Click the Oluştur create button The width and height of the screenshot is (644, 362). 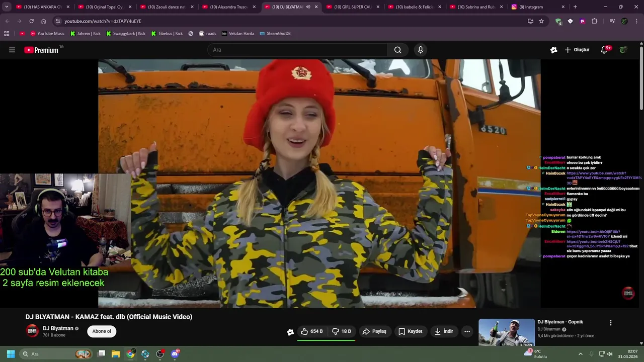577,50
